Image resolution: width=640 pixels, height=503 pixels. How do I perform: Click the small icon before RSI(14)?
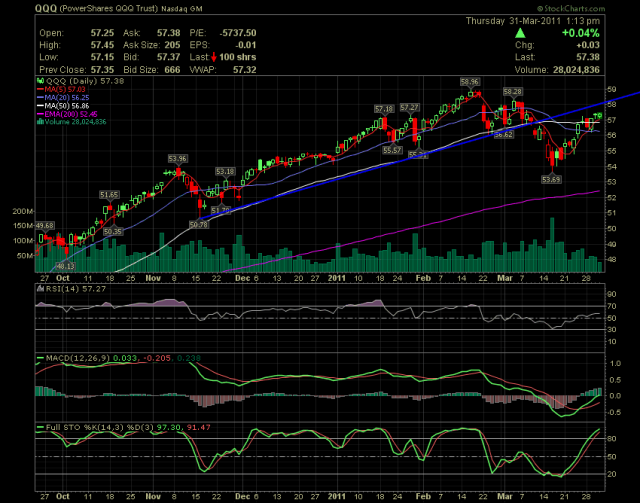click(x=40, y=289)
